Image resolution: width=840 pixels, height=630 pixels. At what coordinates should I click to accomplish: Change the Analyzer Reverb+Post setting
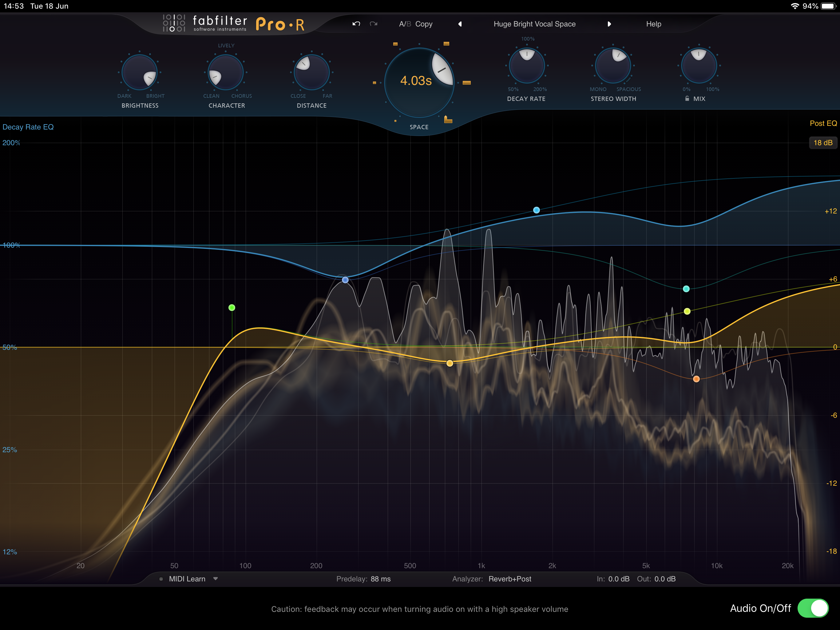tap(509, 579)
